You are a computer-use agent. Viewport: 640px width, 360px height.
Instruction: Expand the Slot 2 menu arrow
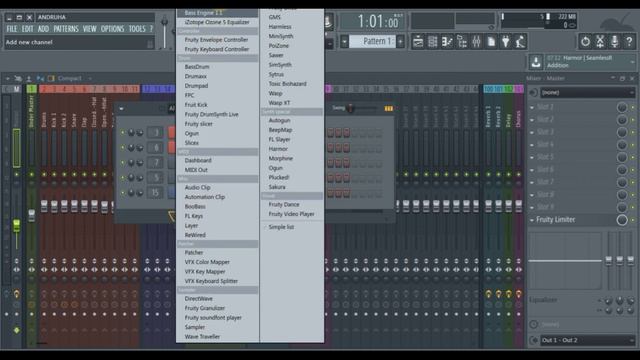(532, 120)
